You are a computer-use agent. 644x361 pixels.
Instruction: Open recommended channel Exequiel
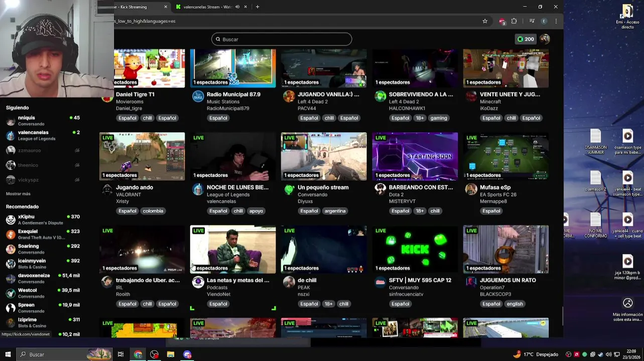43,234
